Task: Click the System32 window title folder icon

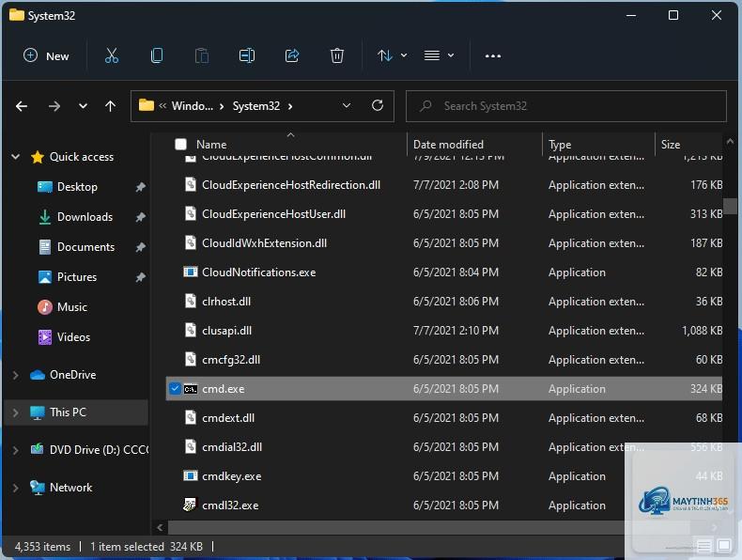Action: coord(17,15)
